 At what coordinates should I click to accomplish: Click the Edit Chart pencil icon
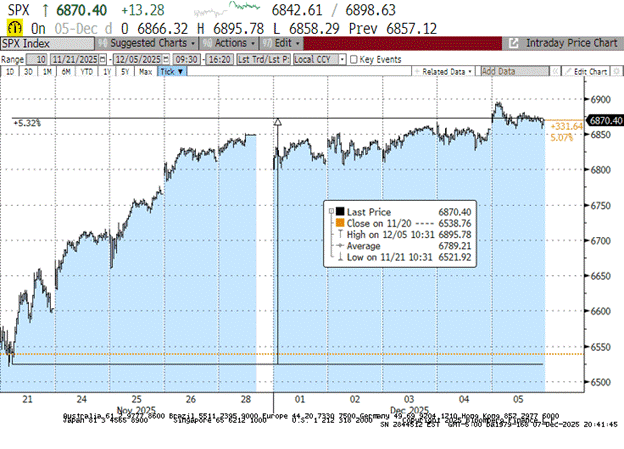[x=566, y=73]
